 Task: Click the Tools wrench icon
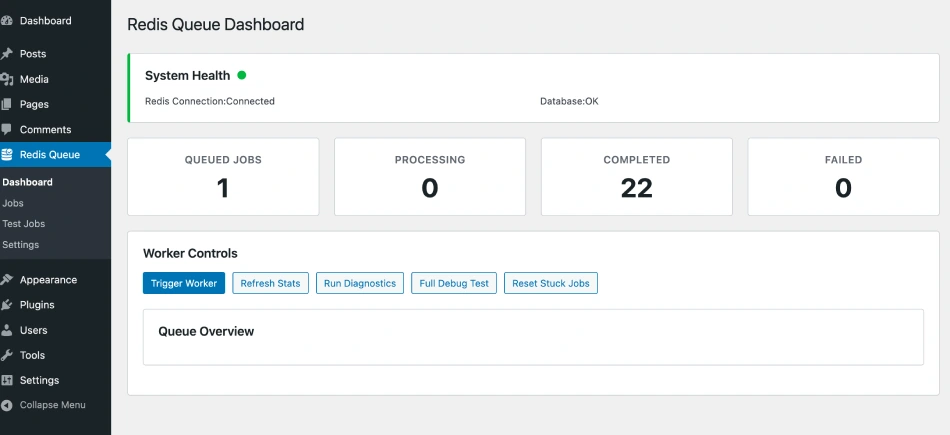7,355
